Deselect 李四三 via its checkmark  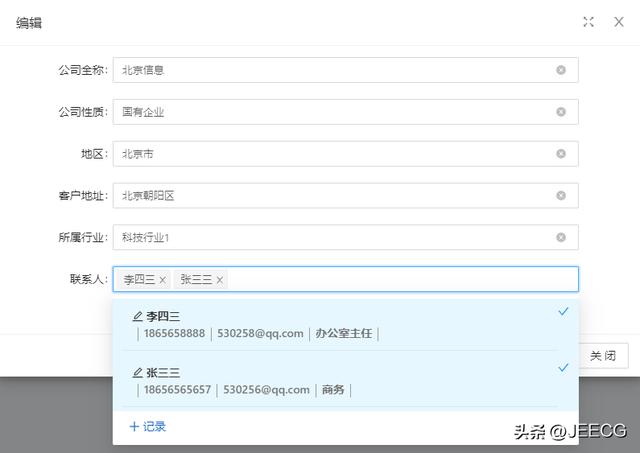[563, 312]
